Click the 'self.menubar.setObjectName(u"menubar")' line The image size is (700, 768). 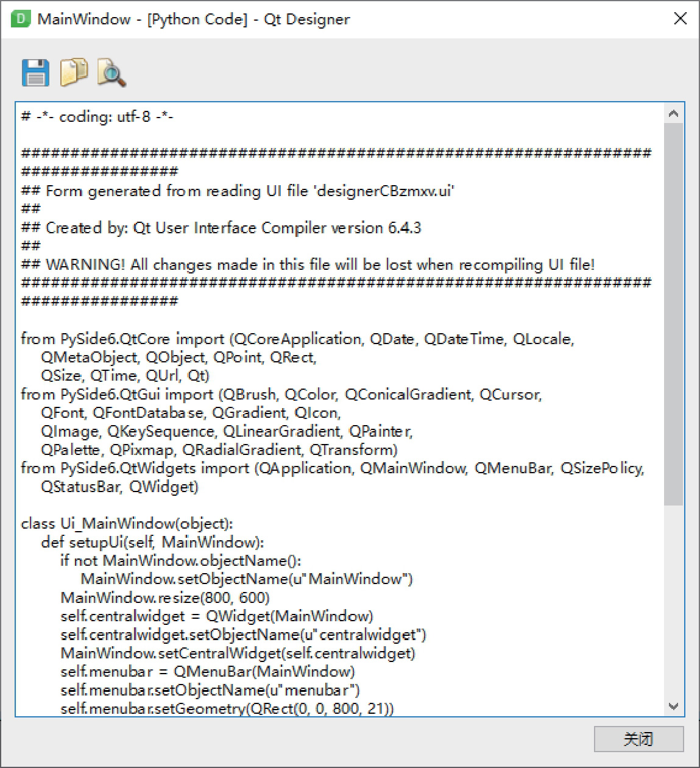coord(210,690)
